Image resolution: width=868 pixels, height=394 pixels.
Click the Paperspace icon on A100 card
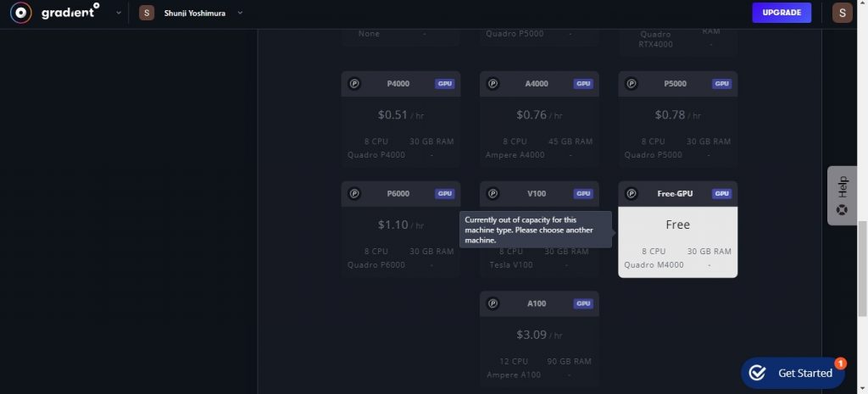click(x=492, y=303)
